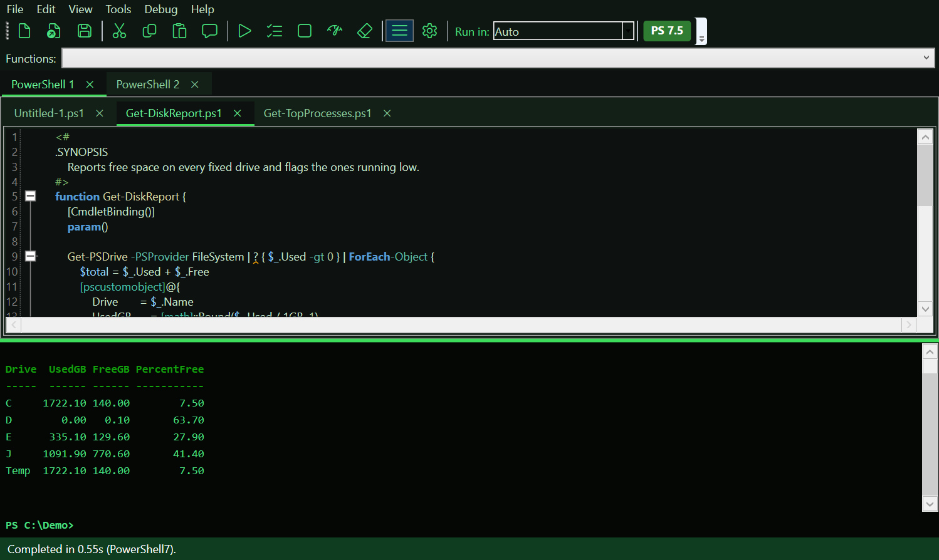
Task: Click the 'param' keyword on line 7
Action: (84, 227)
